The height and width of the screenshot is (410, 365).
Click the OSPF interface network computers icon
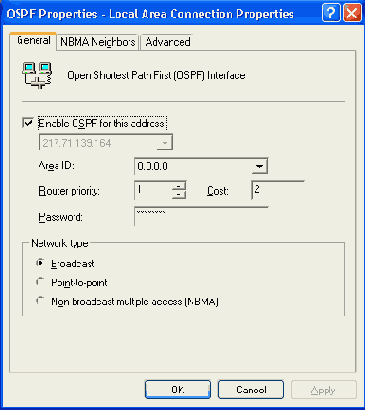[x=37, y=75]
